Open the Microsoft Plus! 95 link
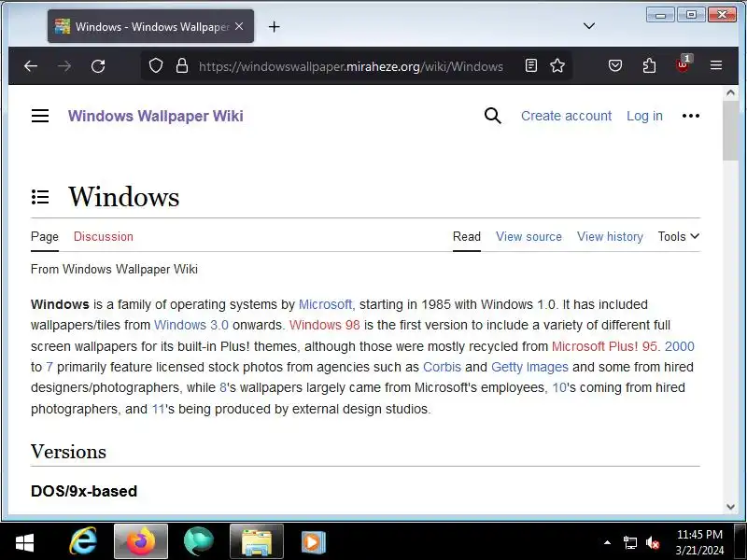This screenshot has height=560, width=747. [x=604, y=346]
